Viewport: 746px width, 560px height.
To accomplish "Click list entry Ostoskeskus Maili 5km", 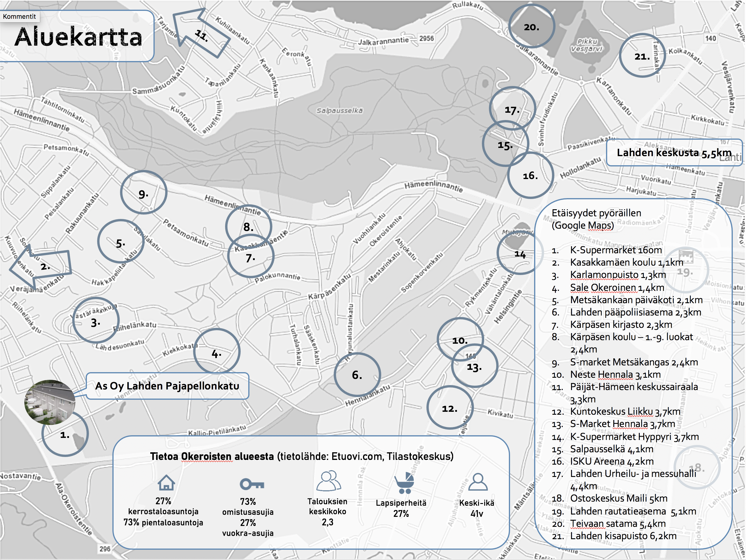I will 619,498.
